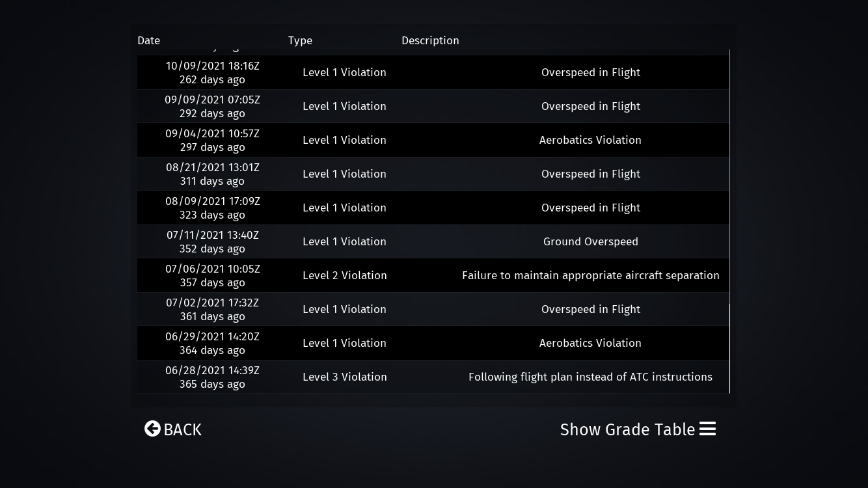Open Show Grade Table

[x=627, y=429]
